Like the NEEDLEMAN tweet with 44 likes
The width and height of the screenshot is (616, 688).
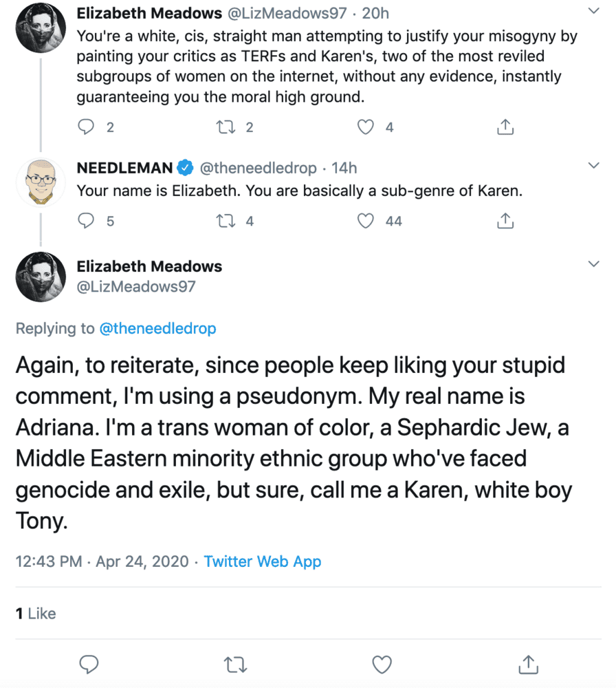coord(365,221)
